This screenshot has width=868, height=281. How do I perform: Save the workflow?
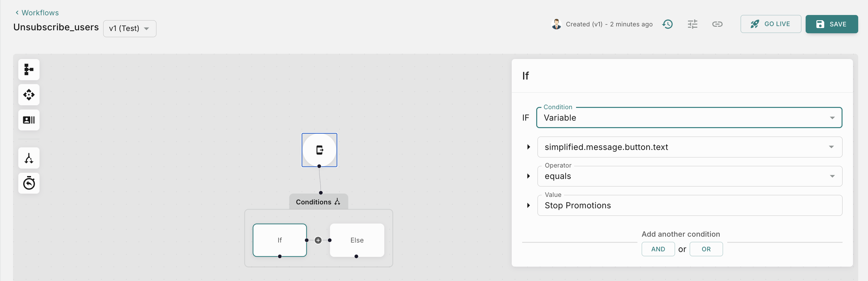831,24
